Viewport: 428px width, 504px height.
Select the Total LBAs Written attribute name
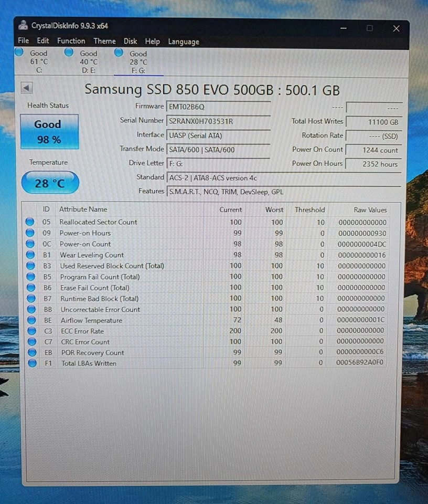[x=89, y=363]
